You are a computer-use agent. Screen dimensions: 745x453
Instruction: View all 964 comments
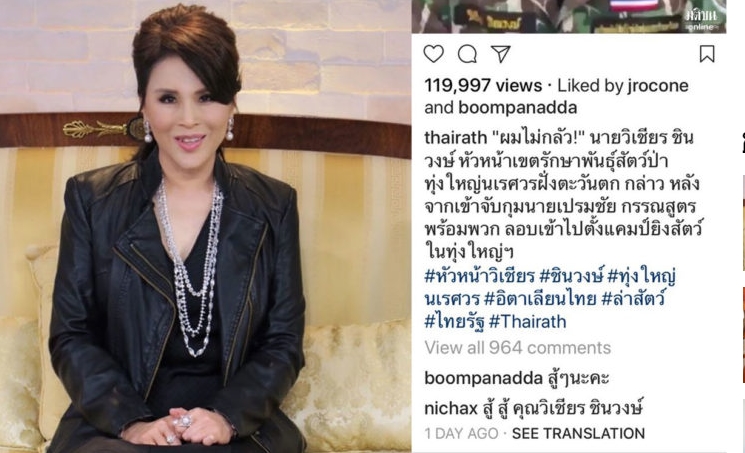(517, 348)
